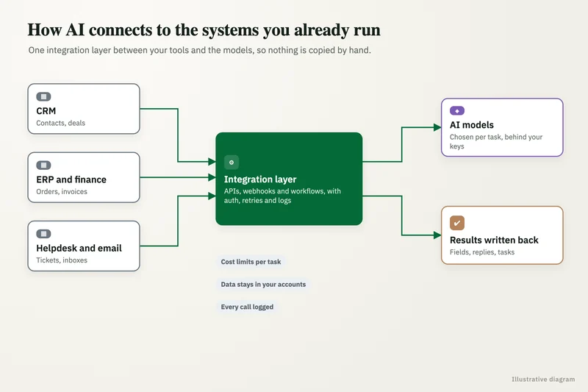Select the 'Integration layer' heading
The image size is (588, 392).
260,179
